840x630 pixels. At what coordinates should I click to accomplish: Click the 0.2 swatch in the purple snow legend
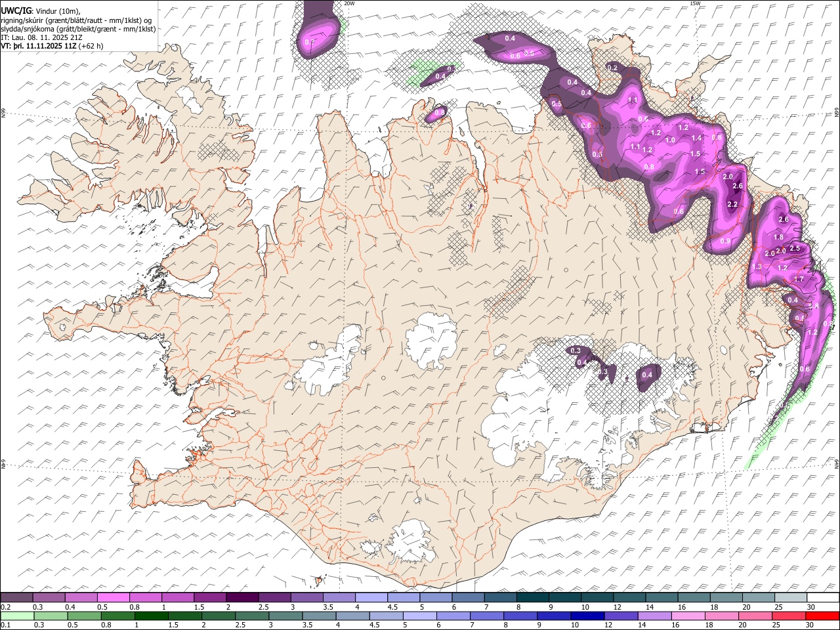click(16, 597)
